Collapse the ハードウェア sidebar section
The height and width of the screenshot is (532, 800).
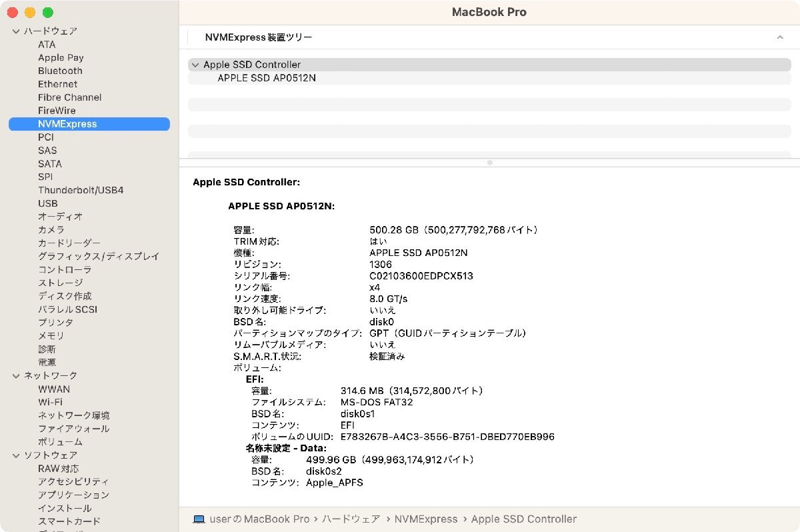click(x=16, y=31)
